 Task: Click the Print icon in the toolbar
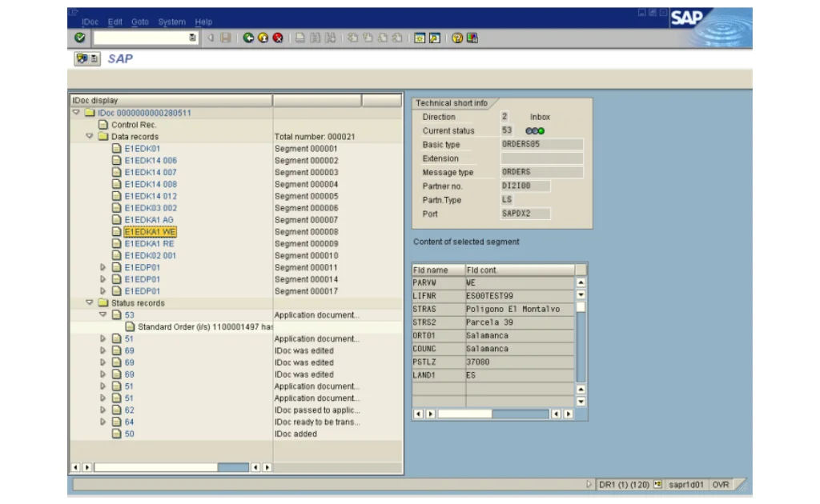click(x=299, y=38)
